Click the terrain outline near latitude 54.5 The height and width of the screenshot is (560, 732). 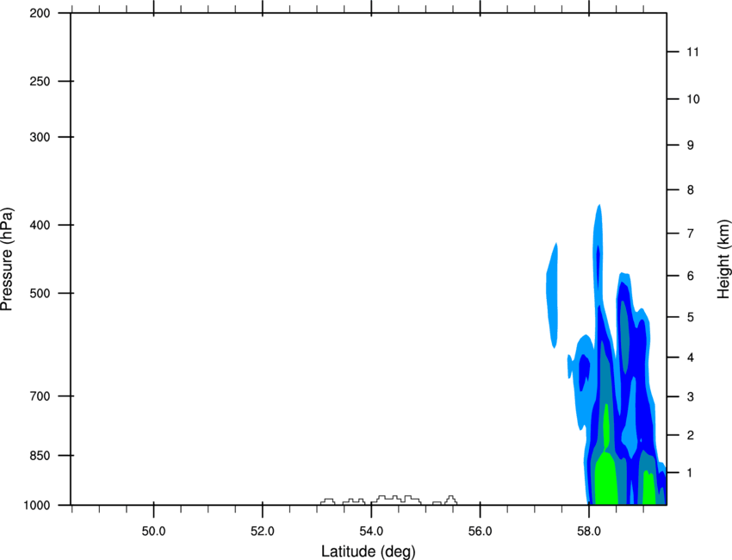[396, 500]
